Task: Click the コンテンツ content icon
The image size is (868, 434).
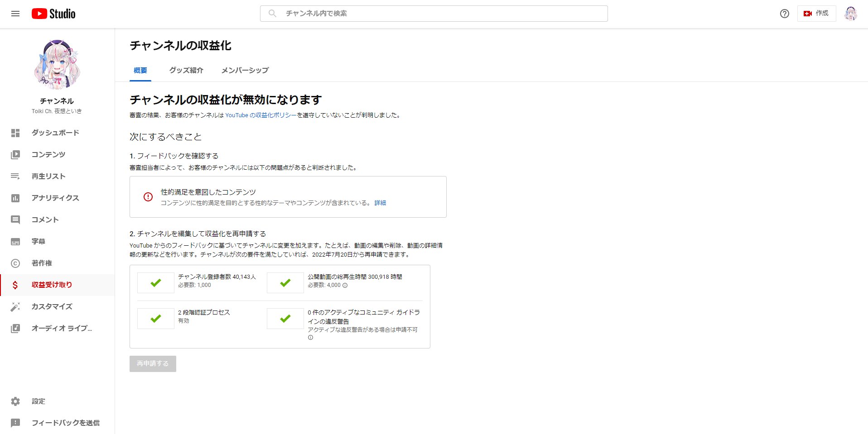Action: click(x=15, y=154)
